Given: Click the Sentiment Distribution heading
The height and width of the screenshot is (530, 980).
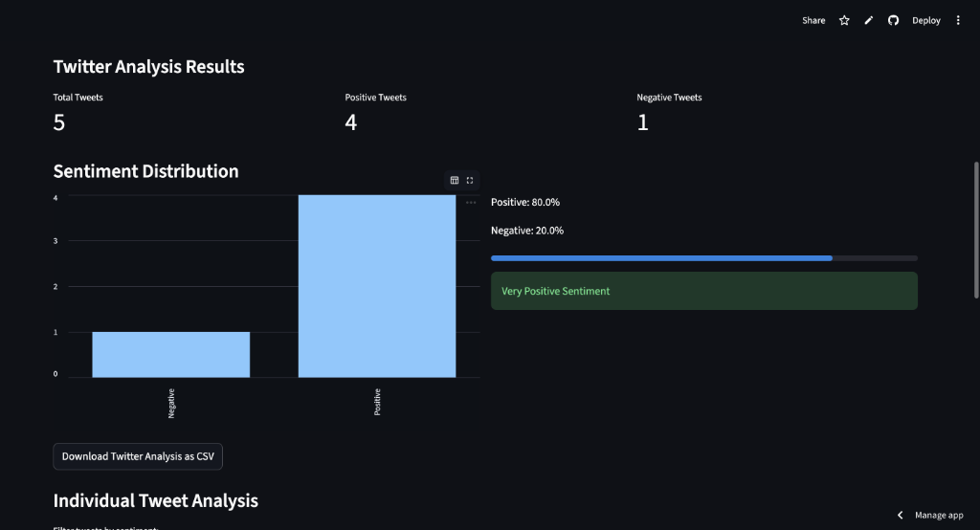Looking at the screenshot, I should point(145,171).
